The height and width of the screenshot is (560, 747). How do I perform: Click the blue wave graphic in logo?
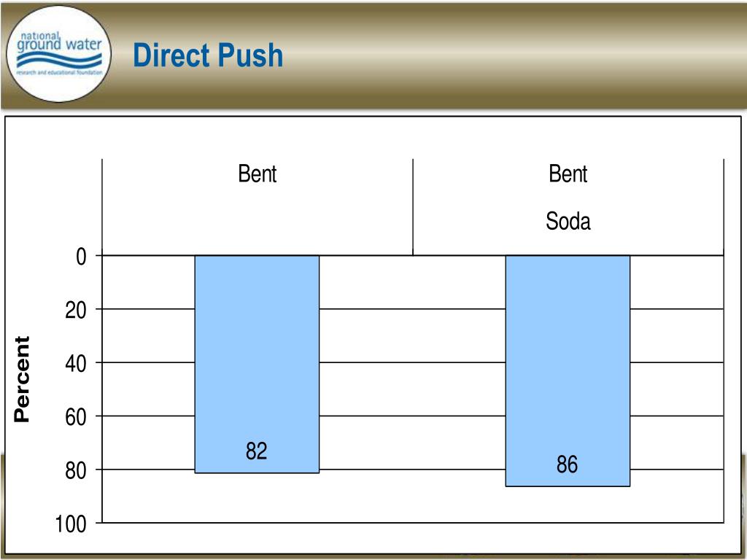tap(59, 61)
